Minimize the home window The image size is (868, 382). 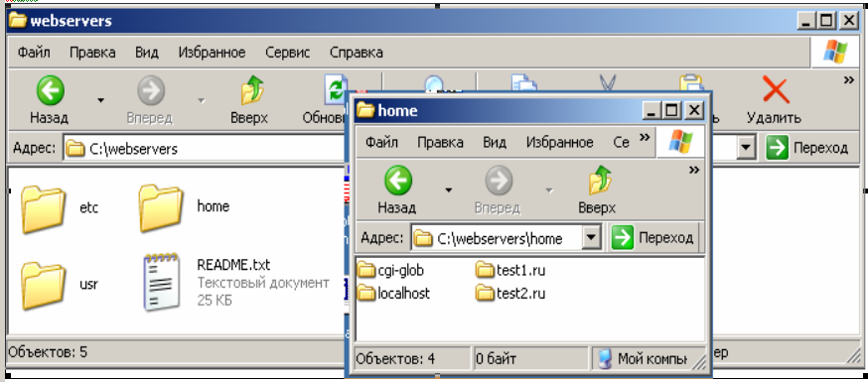point(652,110)
